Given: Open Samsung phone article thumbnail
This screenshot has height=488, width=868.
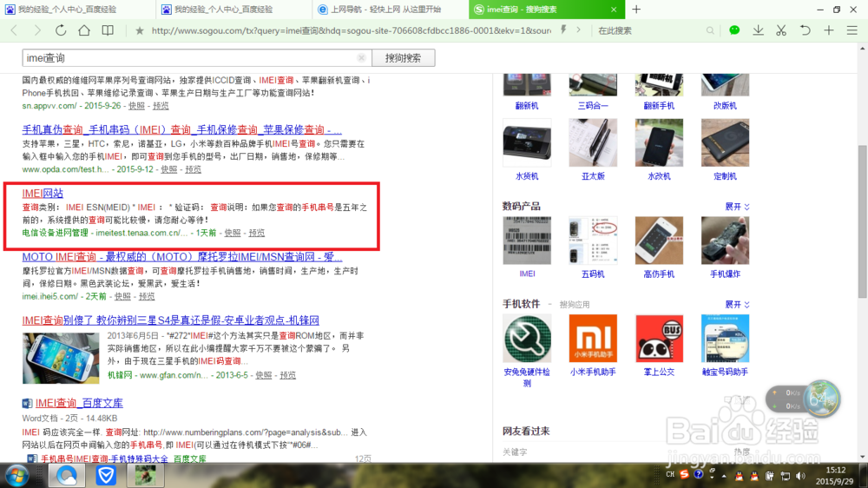Looking at the screenshot, I should 61,358.
